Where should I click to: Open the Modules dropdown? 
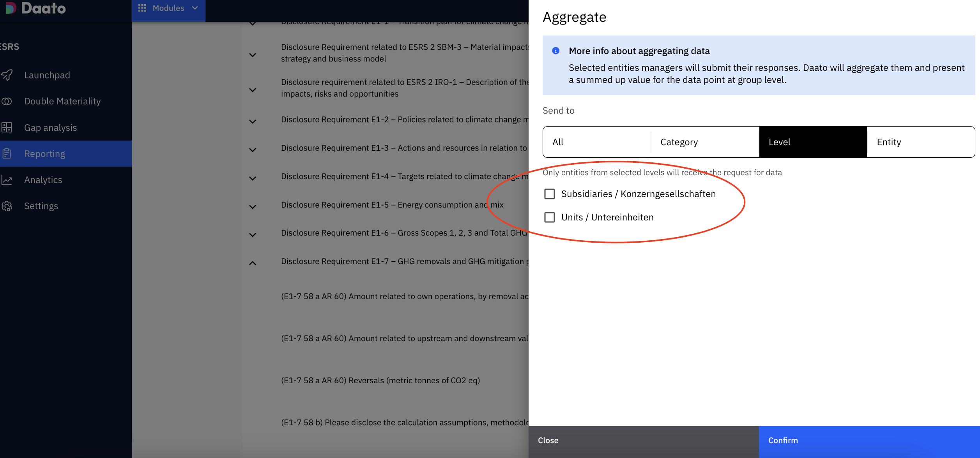point(168,8)
